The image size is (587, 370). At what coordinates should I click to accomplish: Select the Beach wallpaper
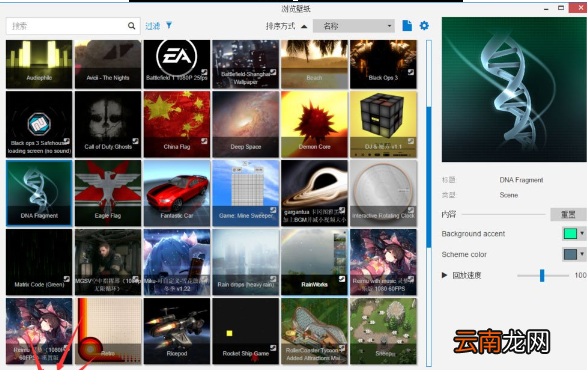pyautogui.click(x=314, y=64)
